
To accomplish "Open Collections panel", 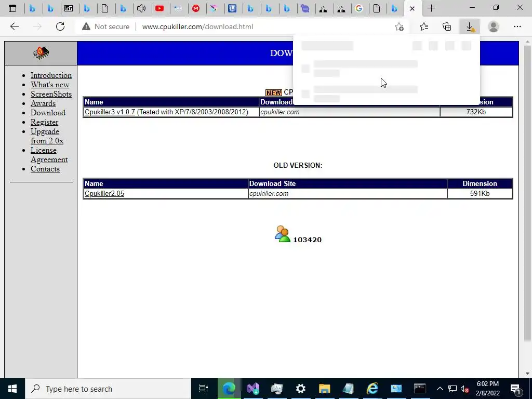I will tap(447, 26).
